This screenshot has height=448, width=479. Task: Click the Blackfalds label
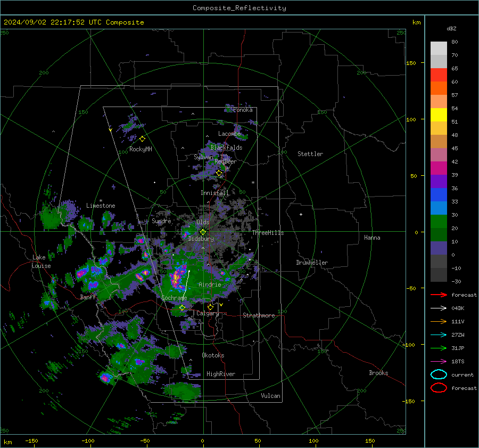tap(226, 148)
